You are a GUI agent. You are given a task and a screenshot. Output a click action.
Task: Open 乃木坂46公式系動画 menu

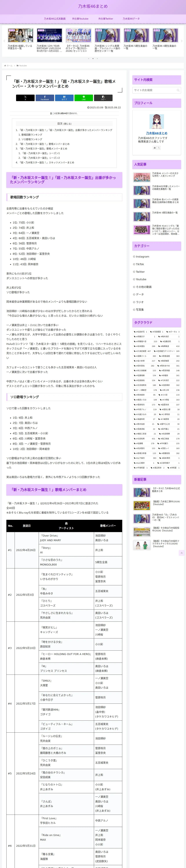point(55,19)
